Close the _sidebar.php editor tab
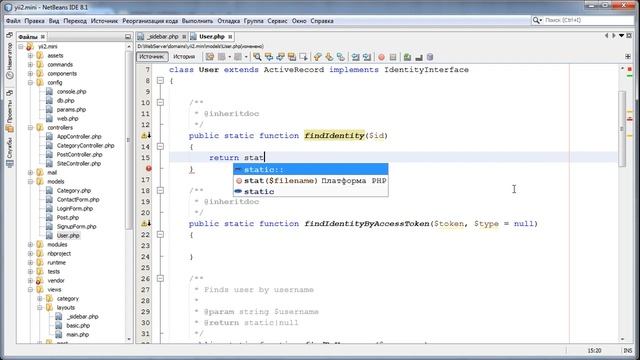Viewport: 640px width, 360px height. [x=184, y=37]
